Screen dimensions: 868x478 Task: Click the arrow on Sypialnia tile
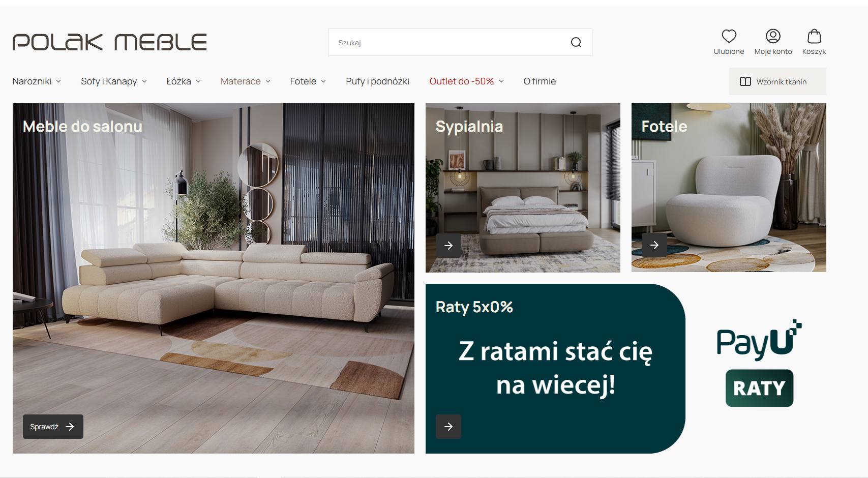coord(448,246)
